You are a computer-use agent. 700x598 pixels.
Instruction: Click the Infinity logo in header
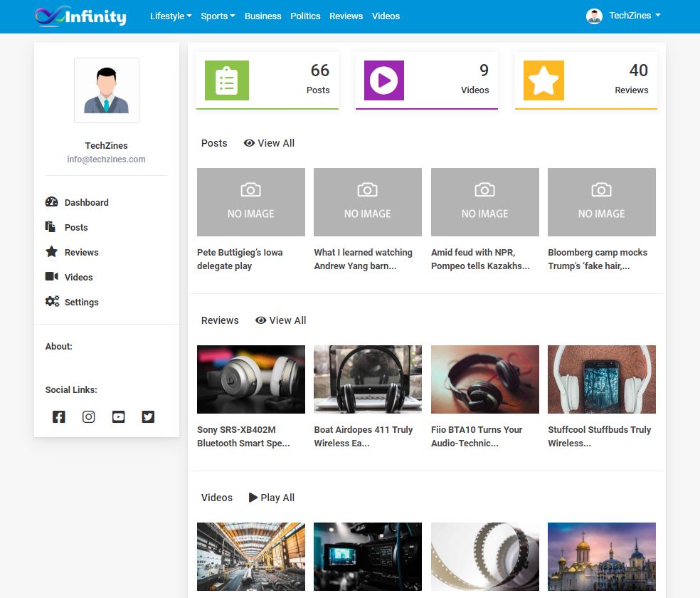(80, 16)
